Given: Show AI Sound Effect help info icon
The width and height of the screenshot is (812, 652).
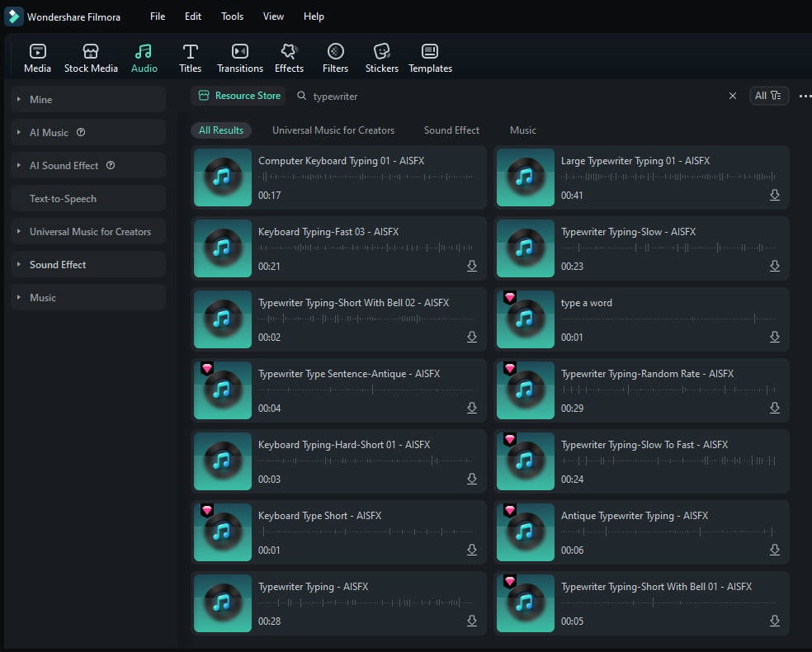Looking at the screenshot, I should pos(111,165).
